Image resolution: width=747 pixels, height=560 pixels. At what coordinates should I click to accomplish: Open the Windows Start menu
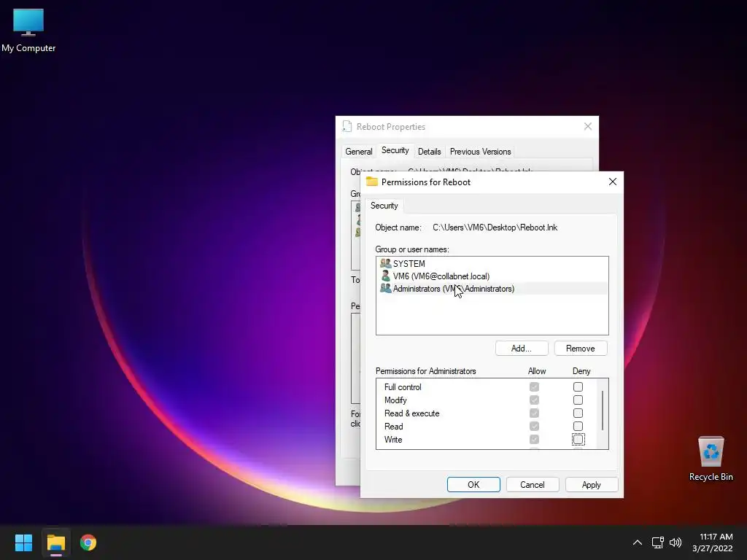(x=23, y=542)
